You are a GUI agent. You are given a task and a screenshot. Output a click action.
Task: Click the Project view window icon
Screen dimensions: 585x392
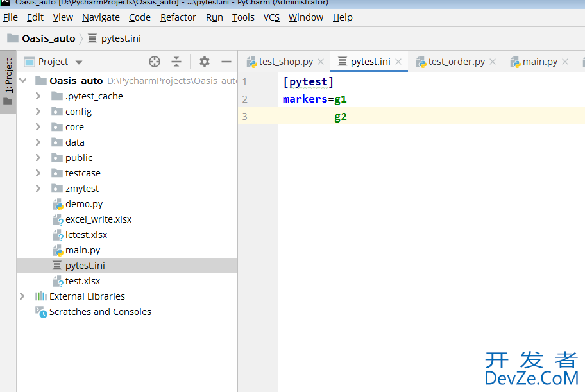30,62
